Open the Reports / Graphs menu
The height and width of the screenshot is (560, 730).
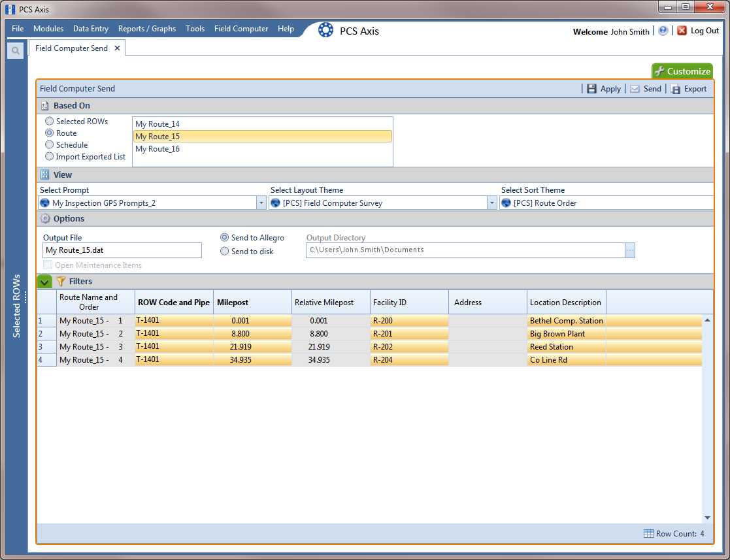click(x=147, y=28)
